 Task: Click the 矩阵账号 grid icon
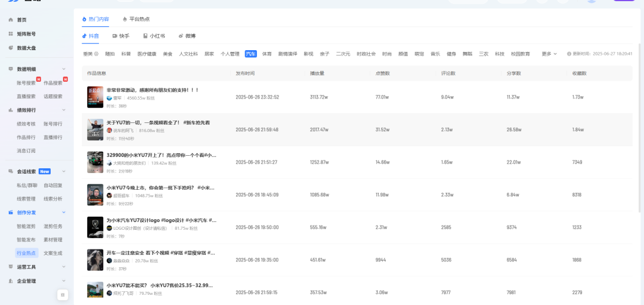[x=11, y=33]
